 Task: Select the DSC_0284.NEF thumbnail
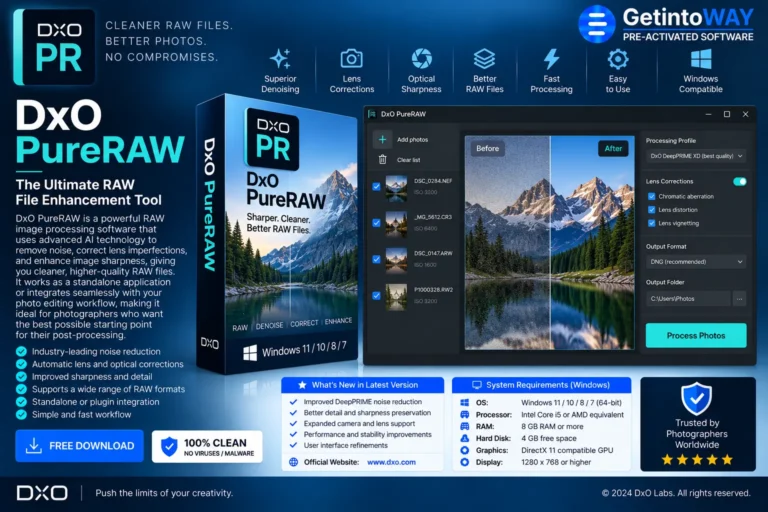click(x=396, y=189)
